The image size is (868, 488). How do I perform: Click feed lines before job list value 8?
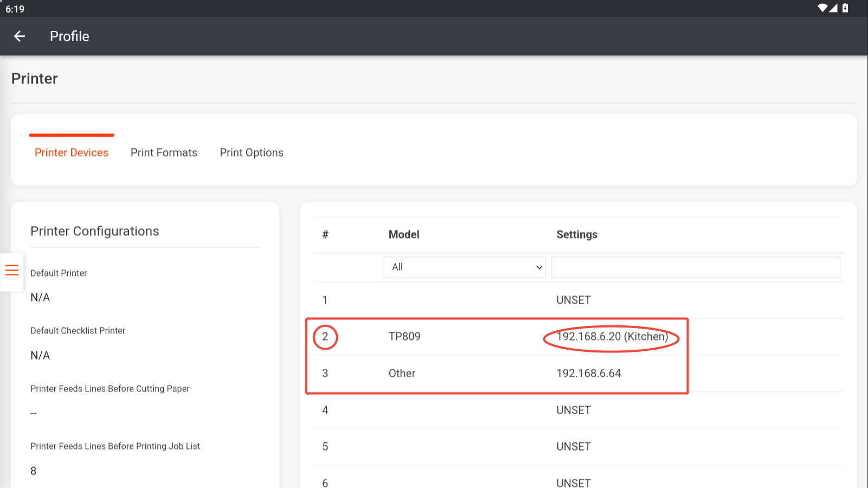point(34,471)
